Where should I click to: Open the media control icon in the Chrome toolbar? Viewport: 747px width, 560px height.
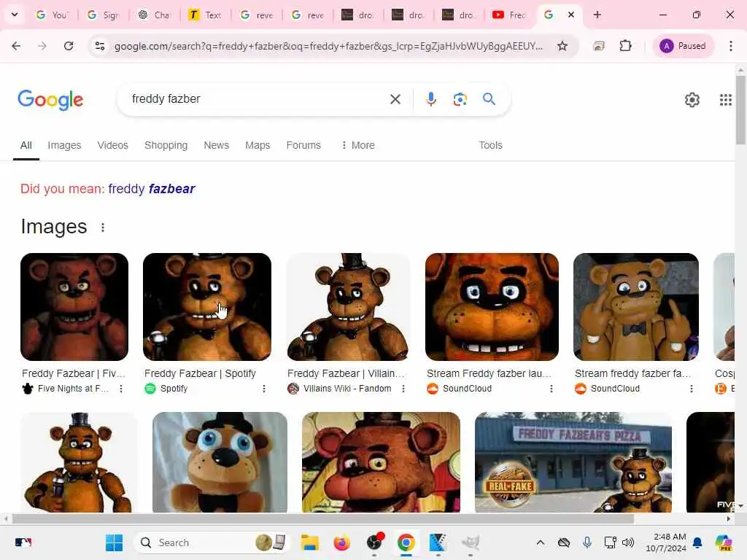click(599, 46)
